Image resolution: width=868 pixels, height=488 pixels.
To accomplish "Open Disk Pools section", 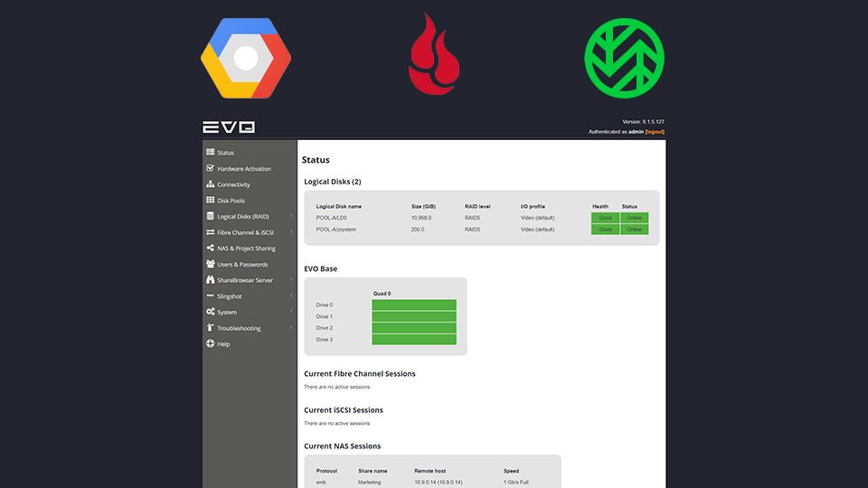I will click(x=231, y=201).
